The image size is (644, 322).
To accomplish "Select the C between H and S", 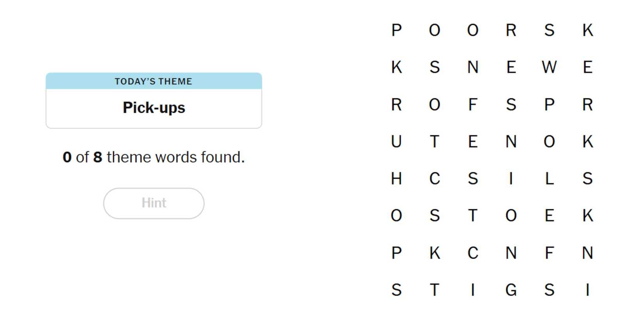I will tap(434, 179).
